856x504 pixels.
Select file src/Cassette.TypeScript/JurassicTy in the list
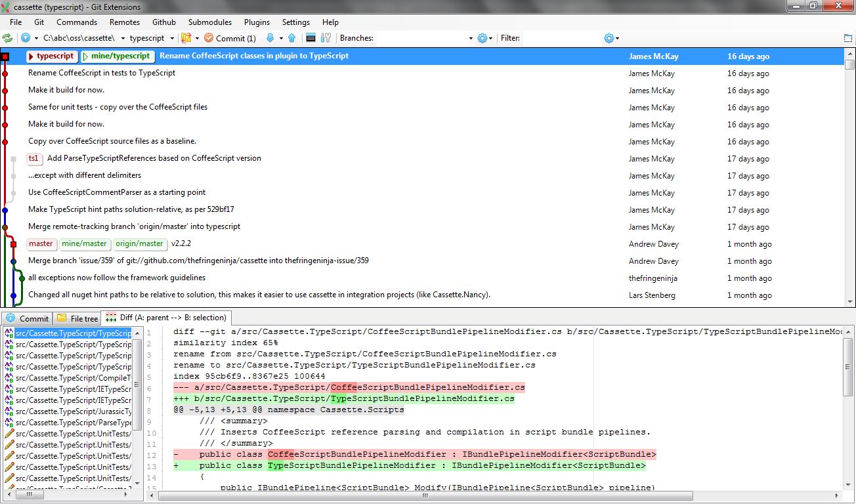tap(74, 411)
